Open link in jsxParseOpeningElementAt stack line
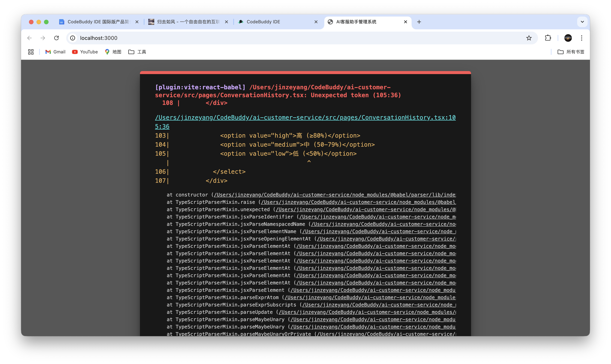 click(x=386, y=239)
